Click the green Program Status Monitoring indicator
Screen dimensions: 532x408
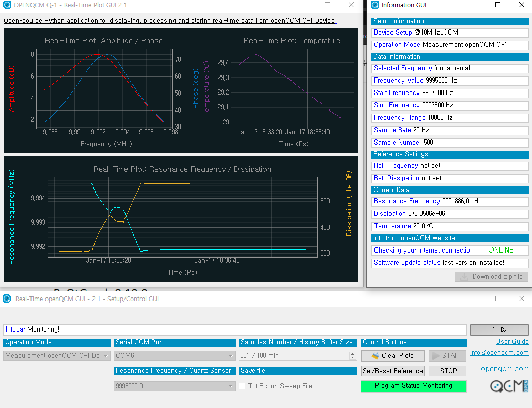414,386
